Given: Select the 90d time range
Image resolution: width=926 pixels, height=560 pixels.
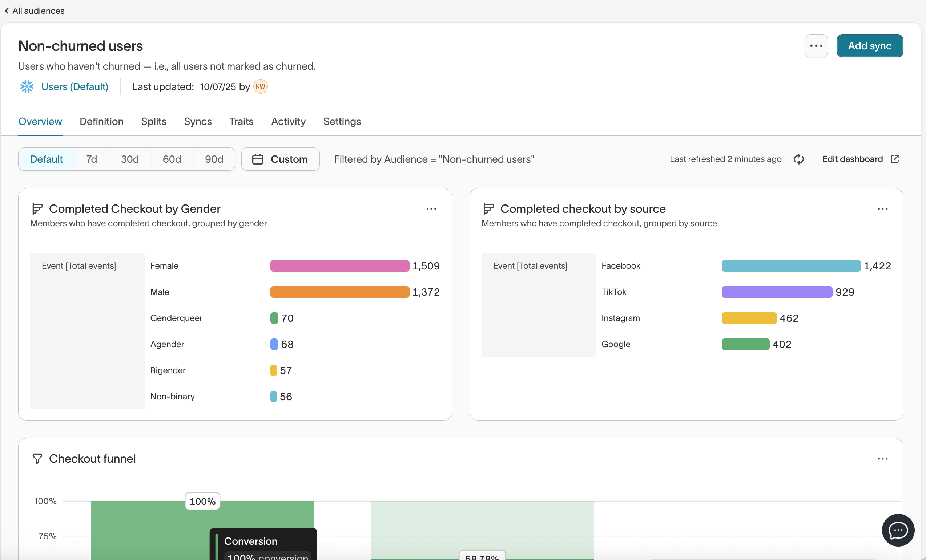Looking at the screenshot, I should (214, 159).
